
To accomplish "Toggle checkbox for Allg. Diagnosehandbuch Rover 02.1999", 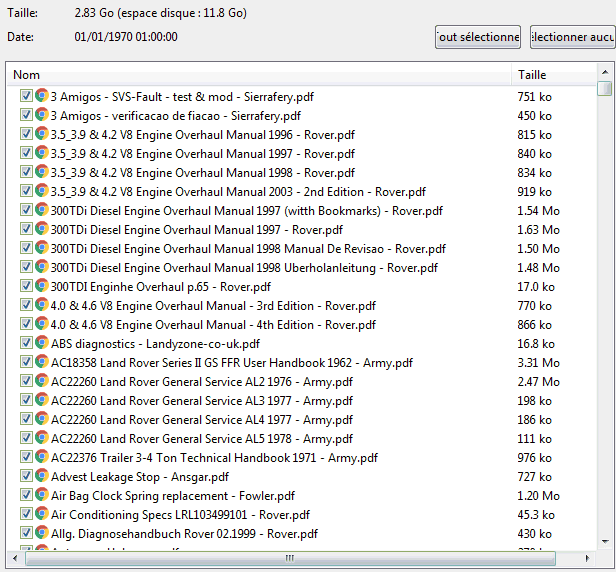I will pos(26,533).
